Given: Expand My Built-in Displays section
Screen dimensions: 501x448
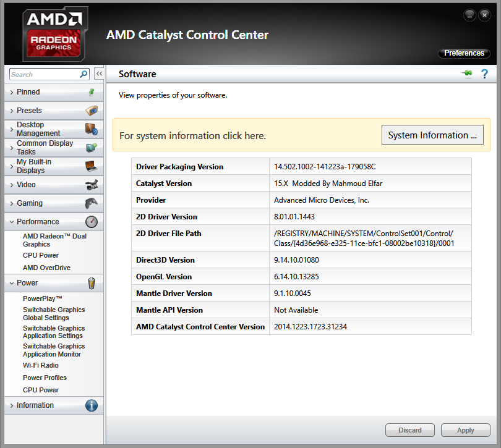Looking at the screenshot, I should click(54, 166).
